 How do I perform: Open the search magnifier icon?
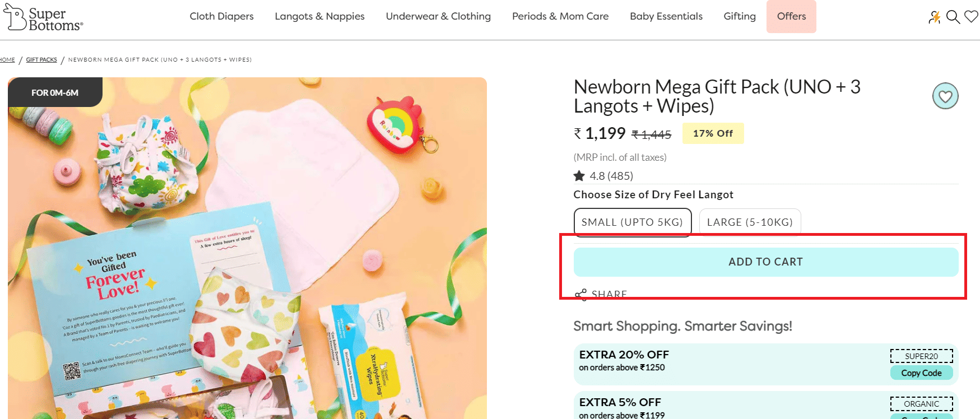pos(953,17)
